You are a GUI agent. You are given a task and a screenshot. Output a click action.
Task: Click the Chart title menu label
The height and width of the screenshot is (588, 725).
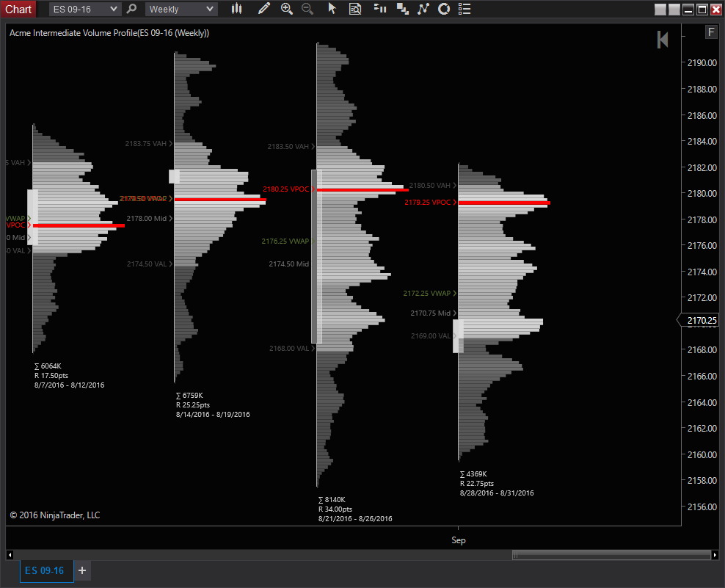(x=18, y=10)
